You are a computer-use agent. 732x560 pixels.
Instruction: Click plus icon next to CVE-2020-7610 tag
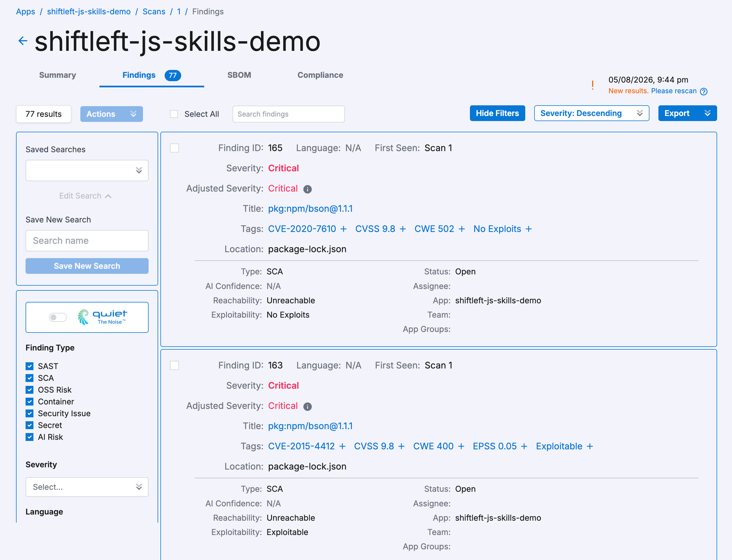(x=344, y=229)
